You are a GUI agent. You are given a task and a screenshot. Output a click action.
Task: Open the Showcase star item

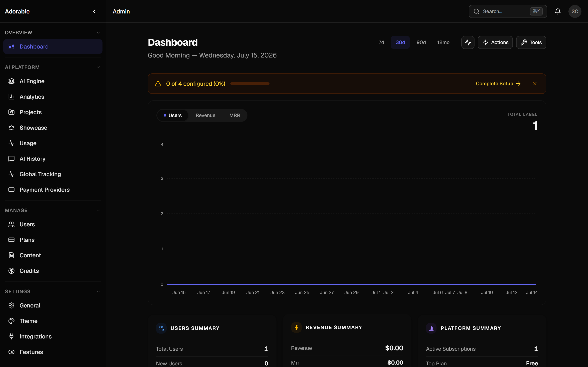pyautogui.click(x=53, y=128)
